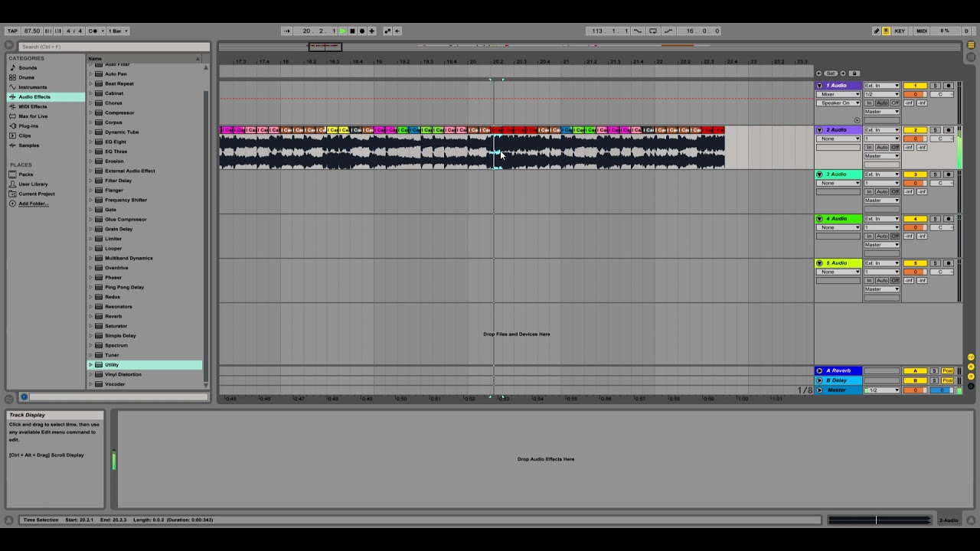Toggle Draw Mode pencil icon
The image size is (980, 551).
(x=877, y=31)
